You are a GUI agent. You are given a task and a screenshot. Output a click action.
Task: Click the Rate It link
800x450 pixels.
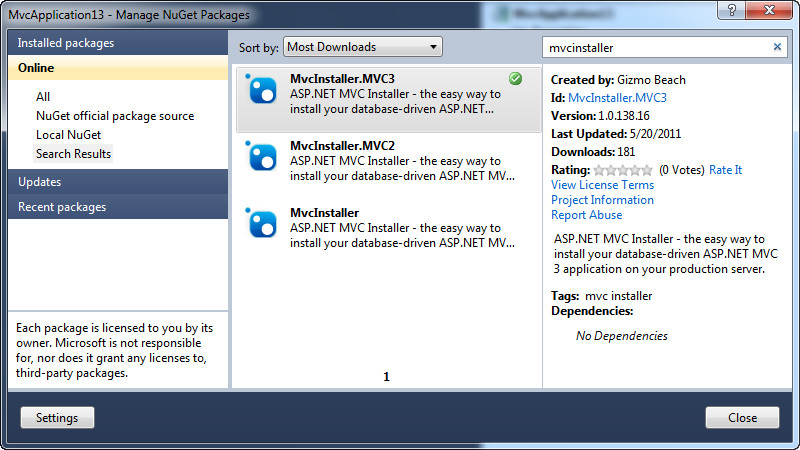click(726, 170)
